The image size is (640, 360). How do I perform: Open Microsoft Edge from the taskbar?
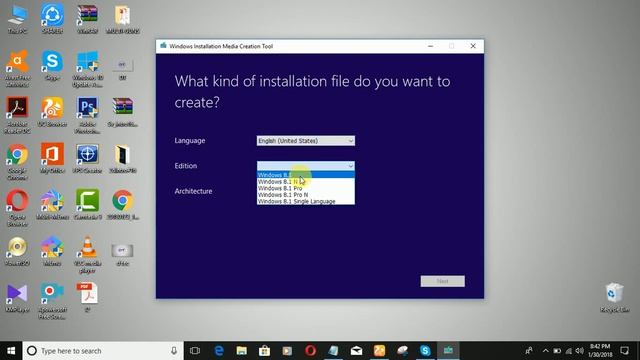(219, 351)
